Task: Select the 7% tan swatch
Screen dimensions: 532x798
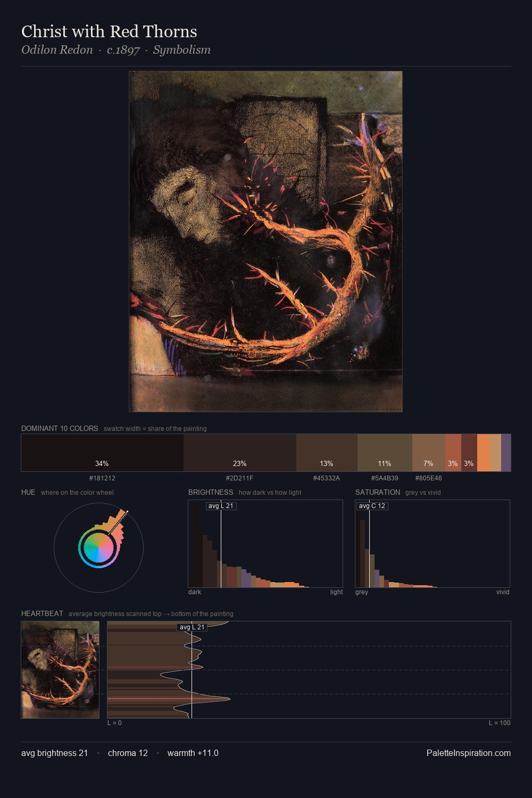Action: (x=429, y=453)
